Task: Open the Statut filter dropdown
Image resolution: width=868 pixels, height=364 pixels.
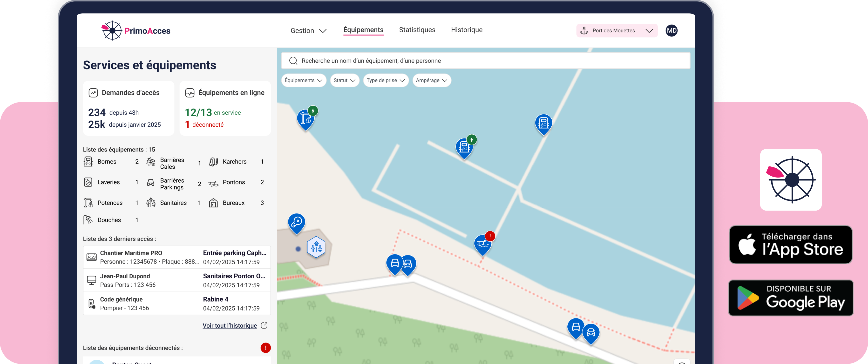Action: [x=344, y=80]
